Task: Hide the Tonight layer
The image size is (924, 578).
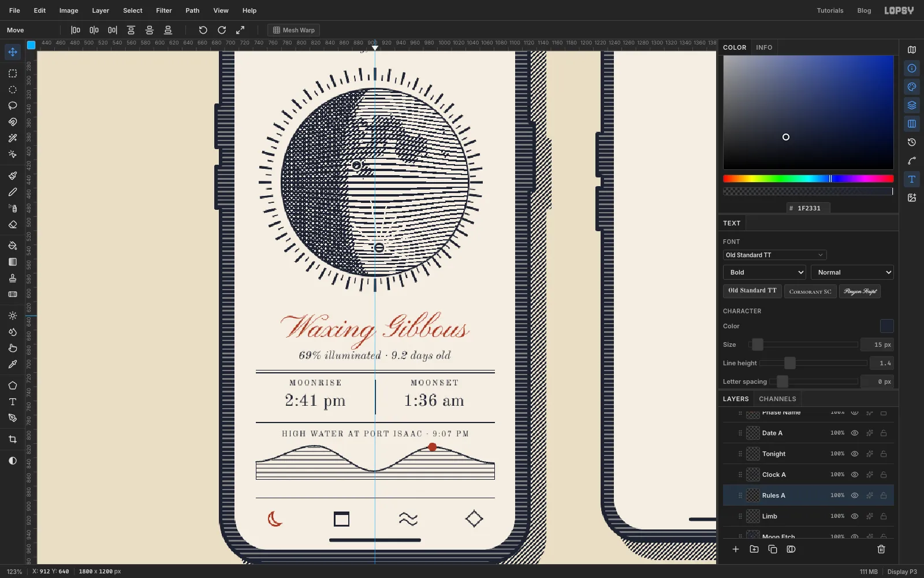Action: tap(855, 454)
